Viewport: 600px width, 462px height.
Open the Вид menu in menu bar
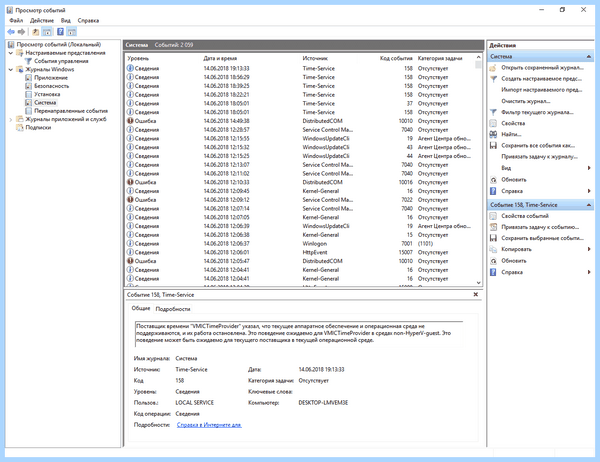65,20
